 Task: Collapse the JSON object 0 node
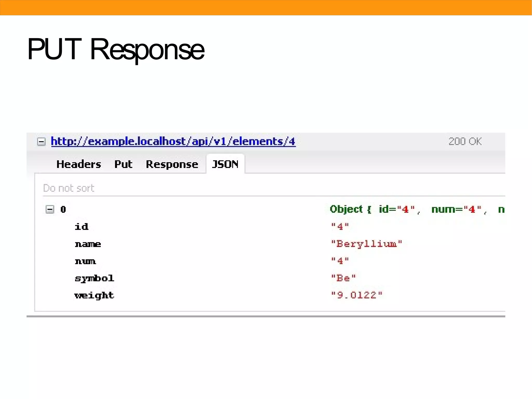[x=50, y=209]
